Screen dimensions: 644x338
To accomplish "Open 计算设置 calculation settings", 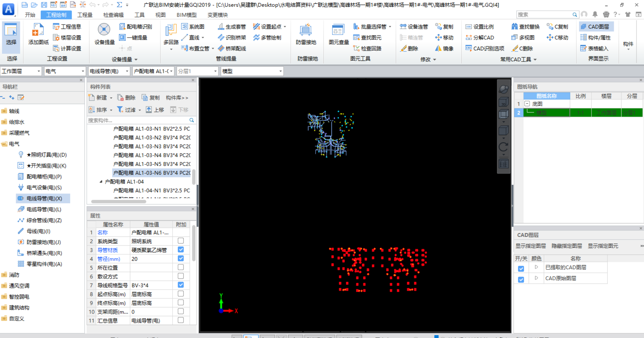I will tap(67, 48).
